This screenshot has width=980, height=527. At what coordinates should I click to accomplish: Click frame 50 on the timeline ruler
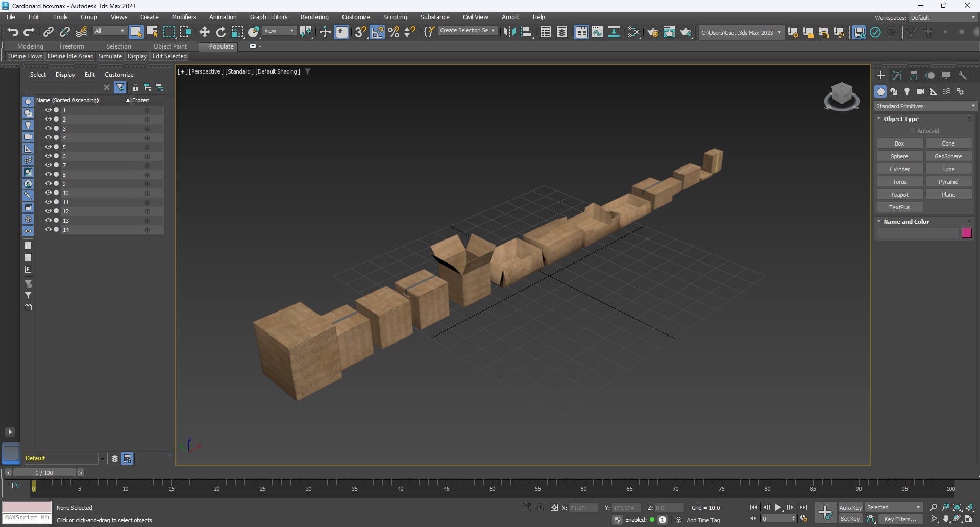[x=492, y=488]
